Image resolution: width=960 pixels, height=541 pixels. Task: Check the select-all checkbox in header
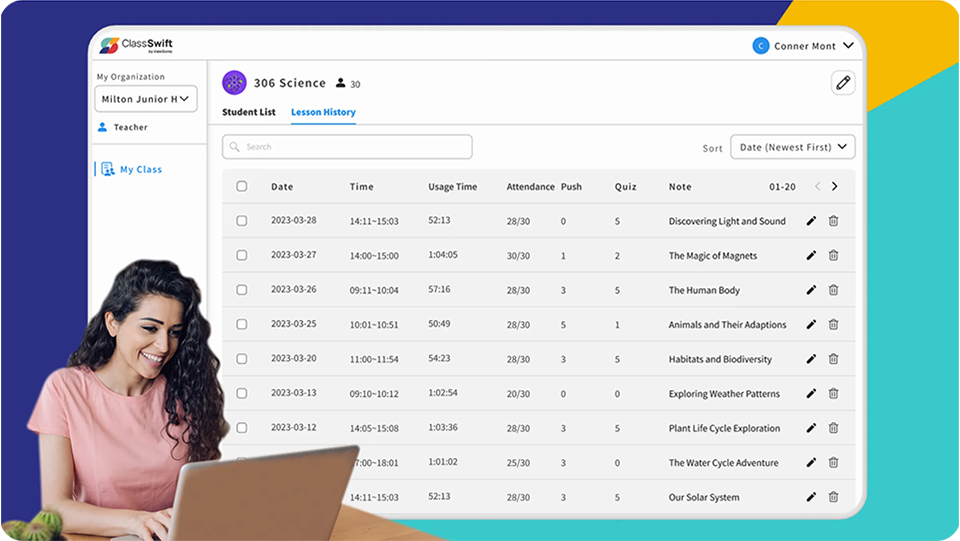pos(242,187)
